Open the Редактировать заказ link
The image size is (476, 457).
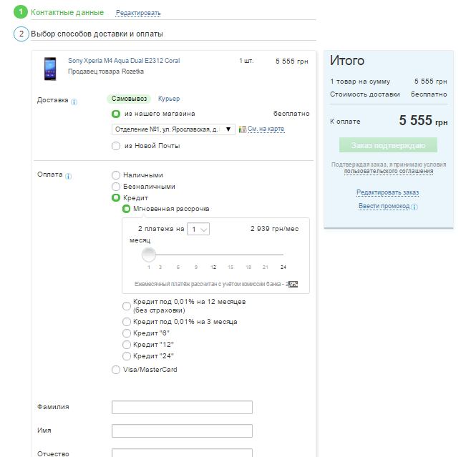pyautogui.click(x=387, y=192)
